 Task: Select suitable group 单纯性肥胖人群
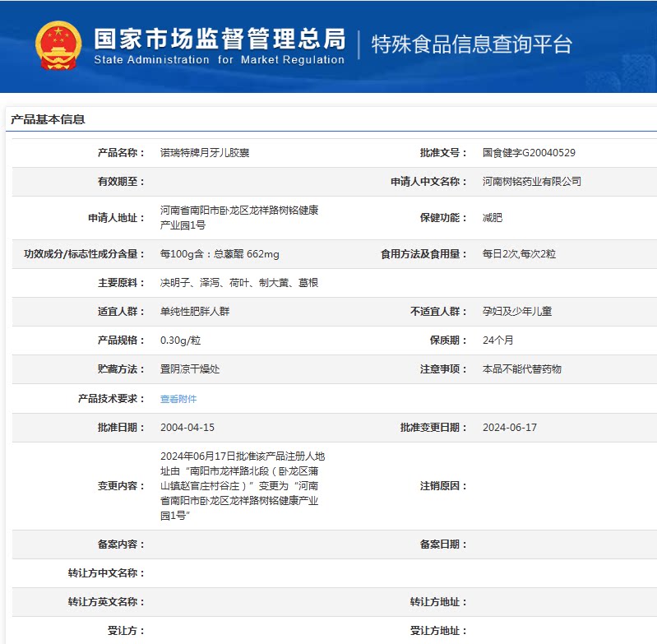195,312
